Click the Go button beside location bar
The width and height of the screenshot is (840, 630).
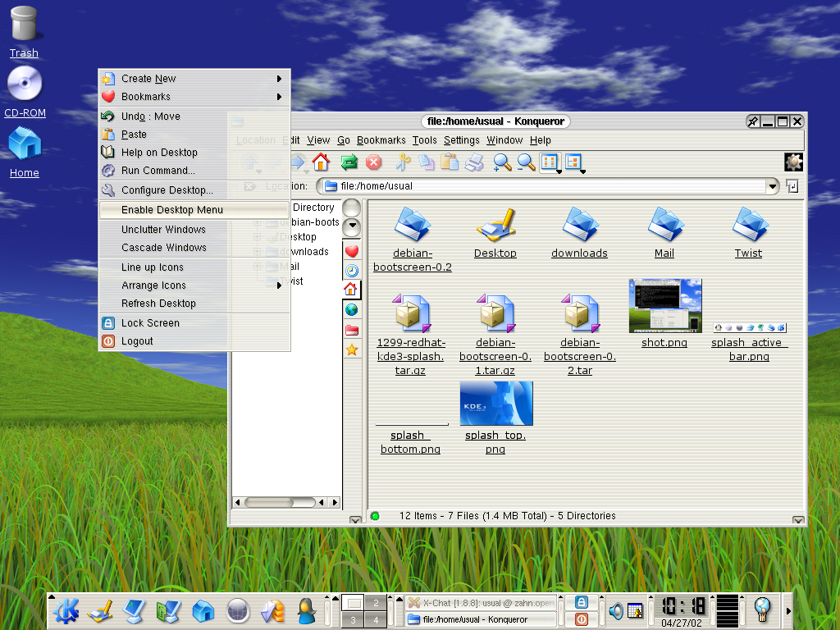792,186
